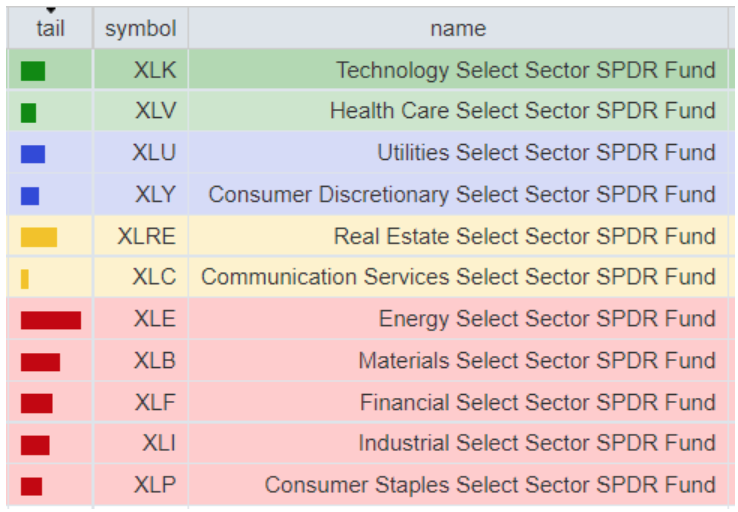Image resolution: width=738 pixels, height=512 pixels.
Task: Click the symbol column header
Action: click(140, 29)
